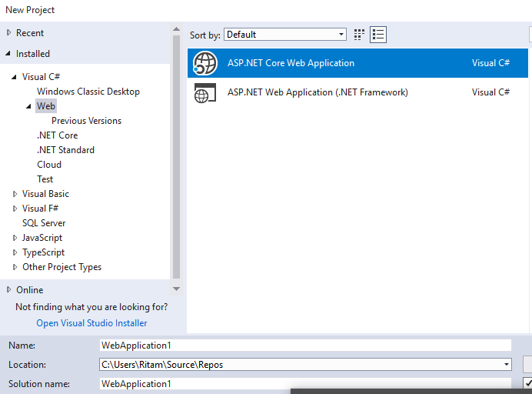Screen dimensions: 532x394
Task: Open the Sort by dropdown
Action: pyautogui.click(x=285, y=35)
